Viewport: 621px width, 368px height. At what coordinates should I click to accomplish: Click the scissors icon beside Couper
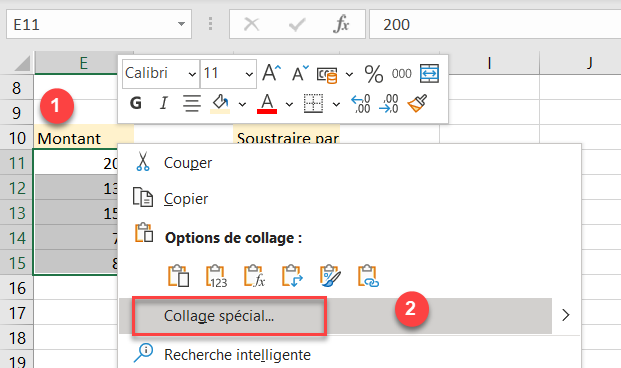pos(143,162)
